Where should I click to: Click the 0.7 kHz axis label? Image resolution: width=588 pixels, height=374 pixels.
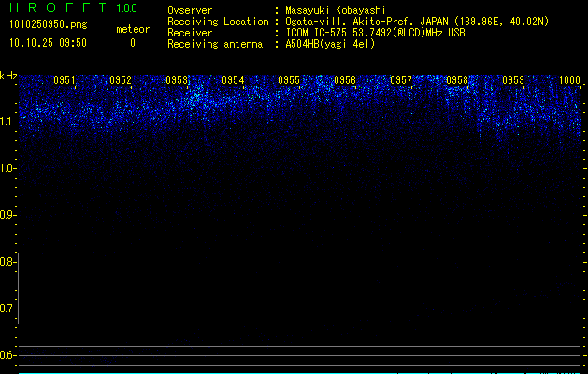(x=7, y=309)
